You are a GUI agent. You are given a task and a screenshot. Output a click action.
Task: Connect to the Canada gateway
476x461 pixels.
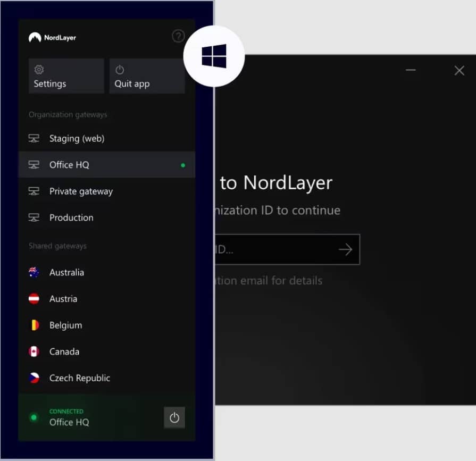pos(107,351)
